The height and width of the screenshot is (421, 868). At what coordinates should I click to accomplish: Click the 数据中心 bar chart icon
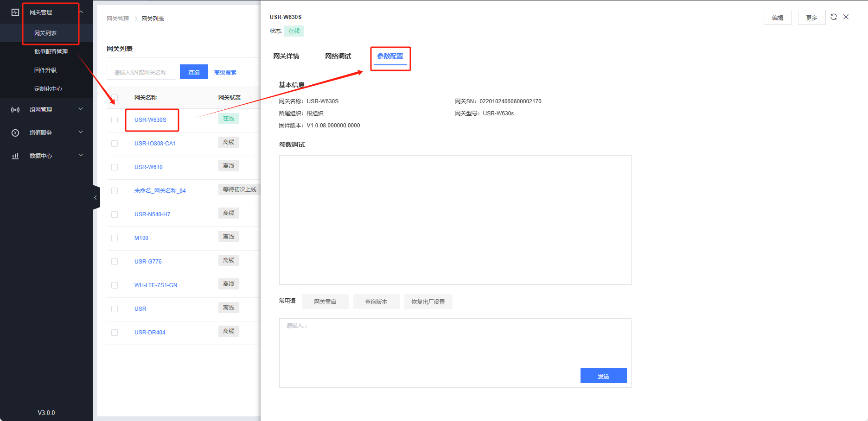(x=15, y=156)
